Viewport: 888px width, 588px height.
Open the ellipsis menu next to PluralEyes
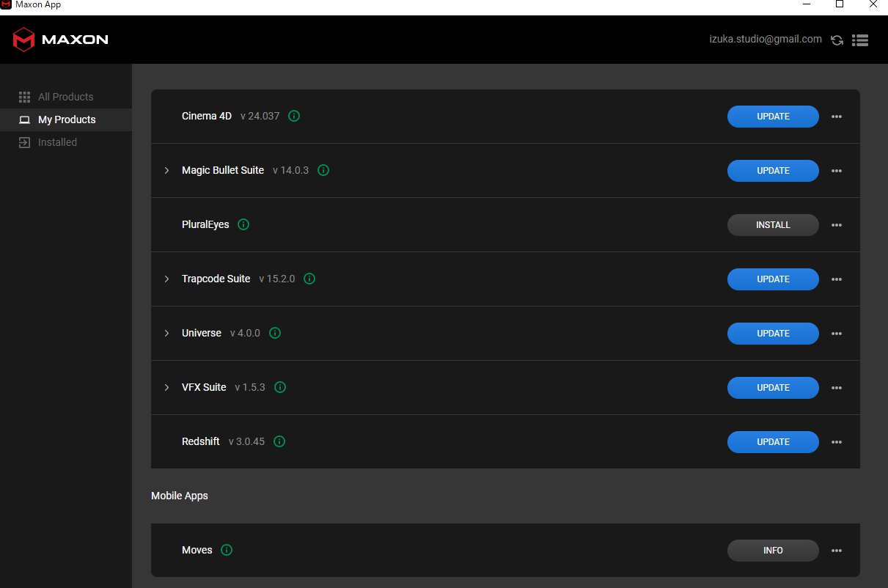pos(837,225)
